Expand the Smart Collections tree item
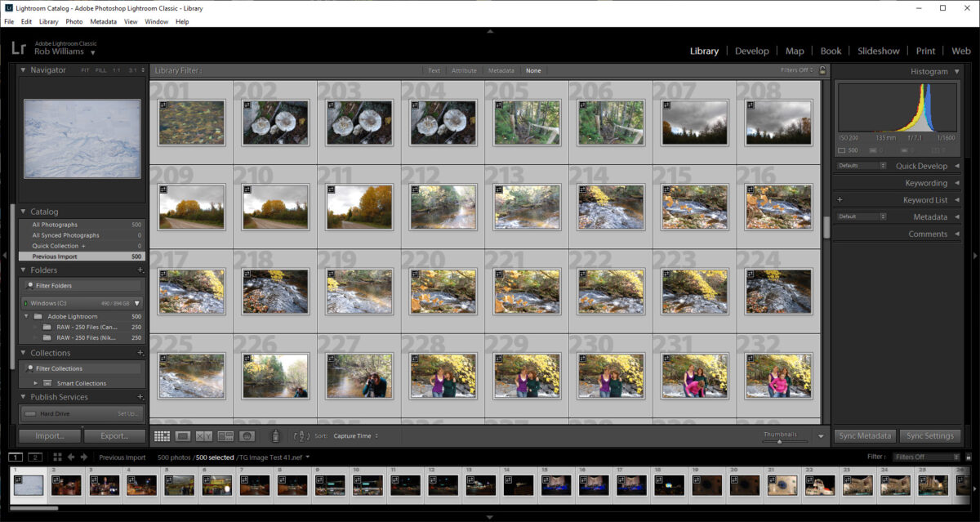Screen dimensions: 980x522 coord(36,383)
